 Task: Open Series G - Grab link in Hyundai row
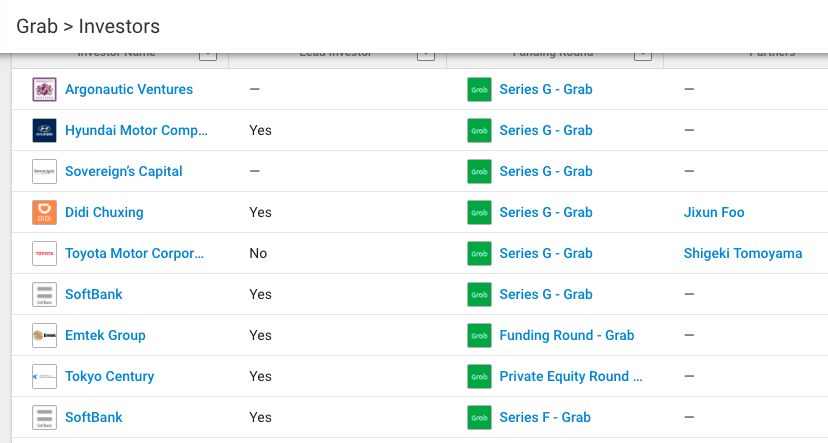click(x=546, y=130)
